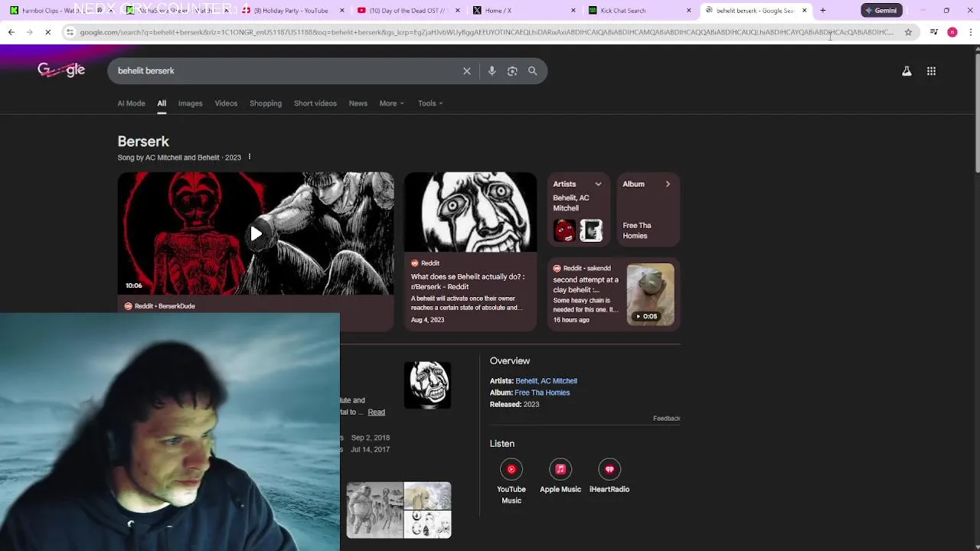The width and height of the screenshot is (980, 551).
Task: Open the Album card arrow
Action: pyautogui.click(x=667, y=184)
